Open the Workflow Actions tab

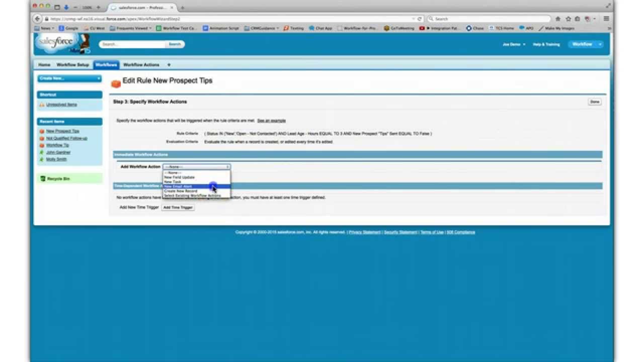tap(141, 65)
